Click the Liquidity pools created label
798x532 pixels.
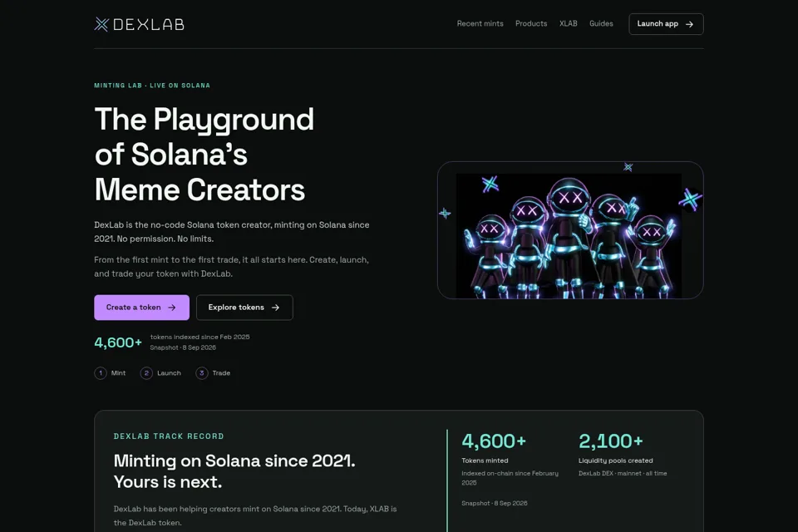click(616, 461)
